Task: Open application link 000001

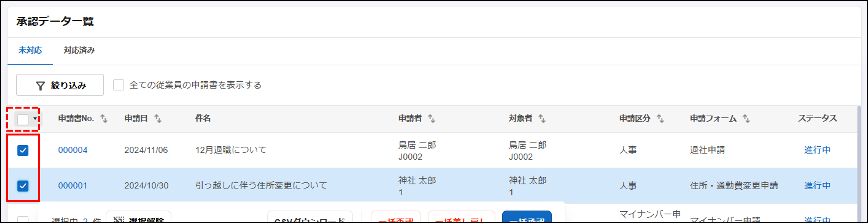Action: (72, 186)
